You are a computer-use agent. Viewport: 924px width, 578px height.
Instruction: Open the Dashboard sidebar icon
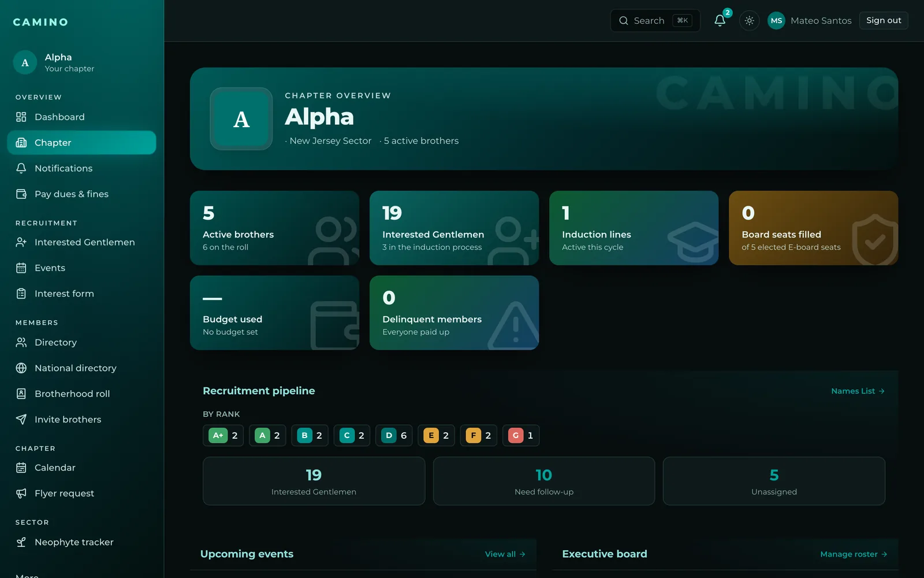click(21, 117)
